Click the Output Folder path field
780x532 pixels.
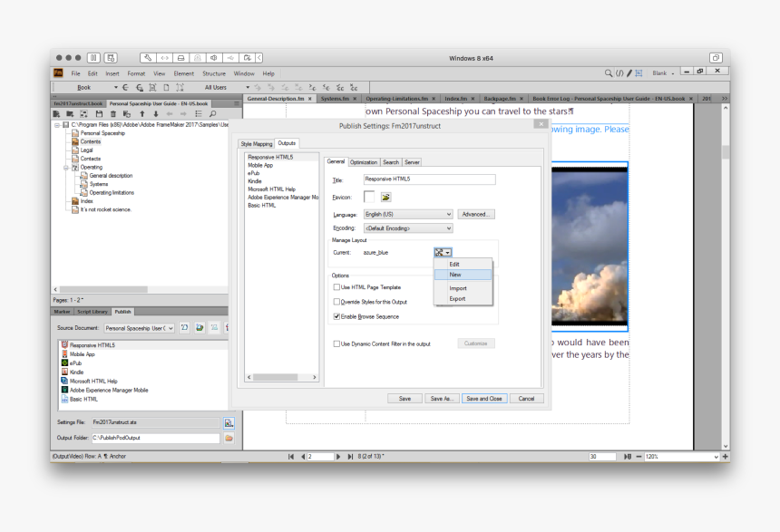(156, 438)
